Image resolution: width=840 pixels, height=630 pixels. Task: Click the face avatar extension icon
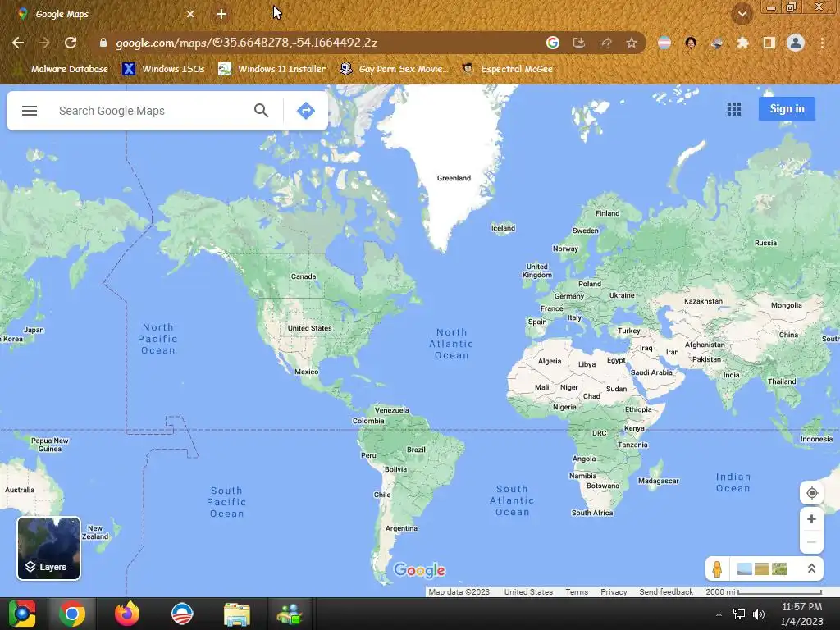coord(691,43)
